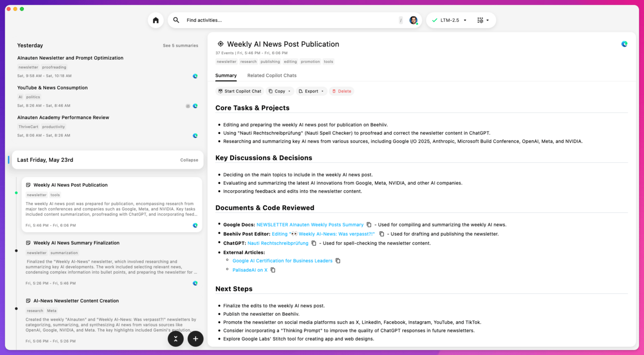Open AInauten Academy Performance Review entry

pos(63,118)
